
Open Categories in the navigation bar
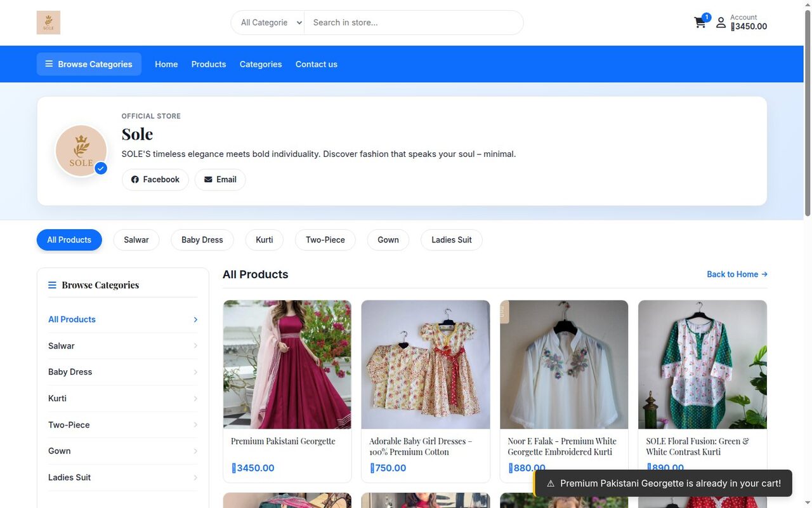tap(261, 64)
